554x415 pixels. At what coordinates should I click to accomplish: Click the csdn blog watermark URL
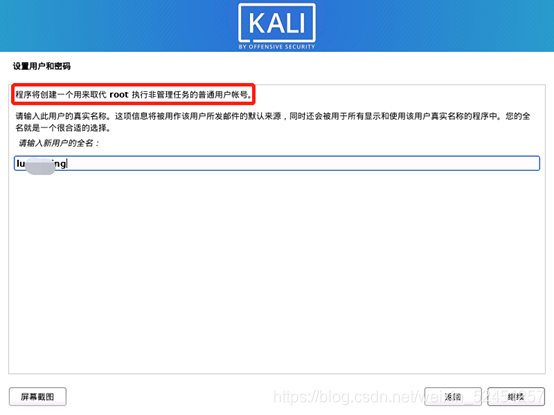[408, 397]
